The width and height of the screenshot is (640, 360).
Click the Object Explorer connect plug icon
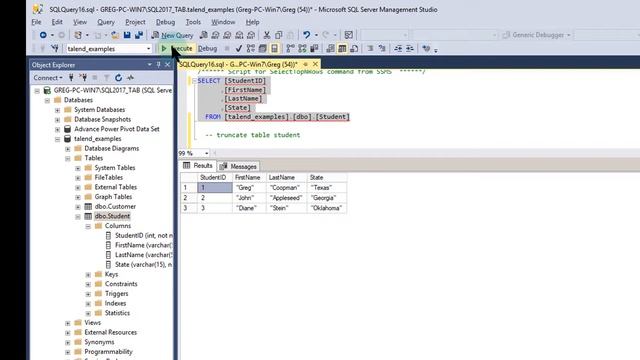pyautogui.click(x=71, y=78)
